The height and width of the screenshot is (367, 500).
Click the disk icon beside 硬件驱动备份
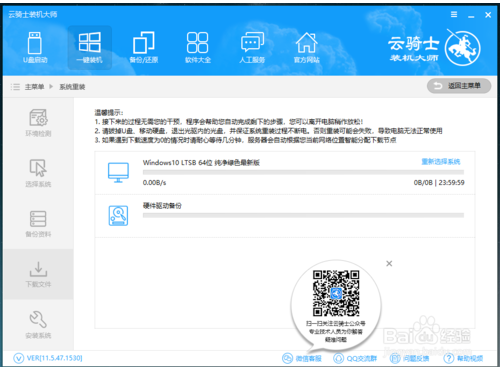coord(118,216)
